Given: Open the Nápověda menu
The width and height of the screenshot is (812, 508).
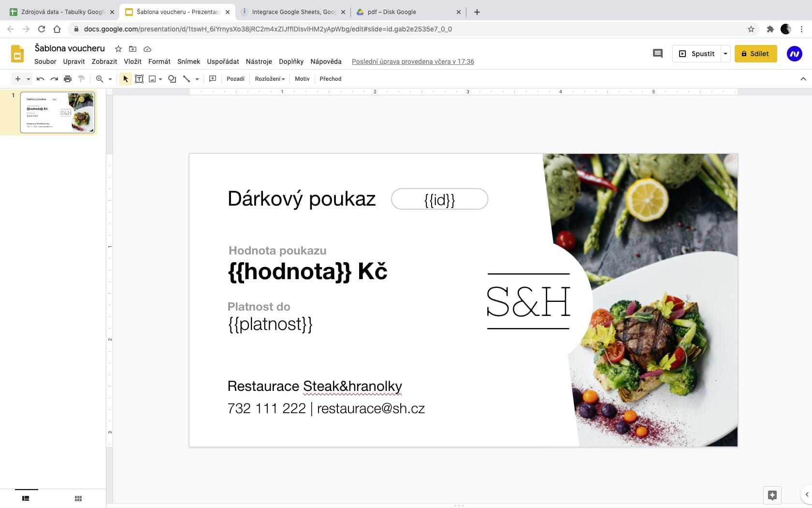Looking at the screenshot, I should 326,61.
